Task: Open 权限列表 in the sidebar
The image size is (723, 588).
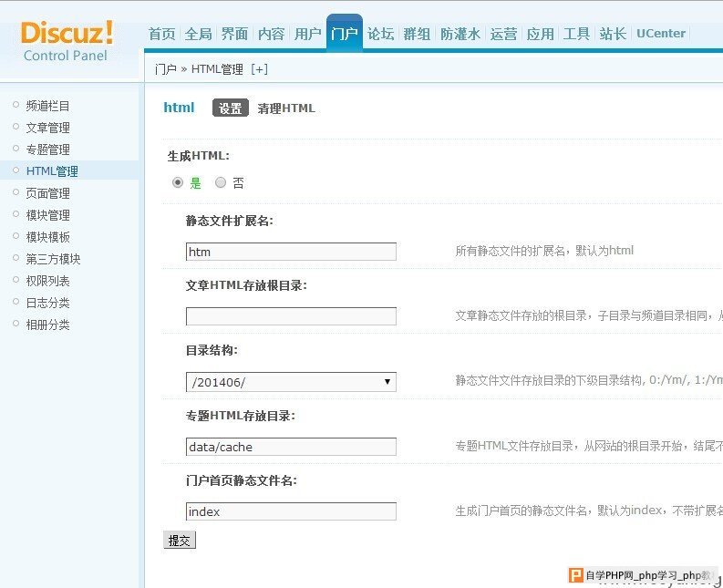Action: (x=48, y=281)
